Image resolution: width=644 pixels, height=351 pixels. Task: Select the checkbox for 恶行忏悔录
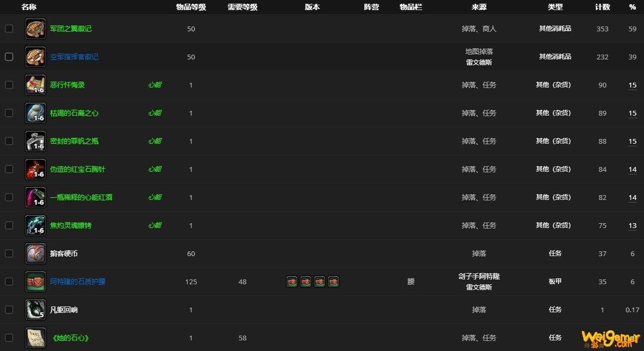(x=9, y=85)
